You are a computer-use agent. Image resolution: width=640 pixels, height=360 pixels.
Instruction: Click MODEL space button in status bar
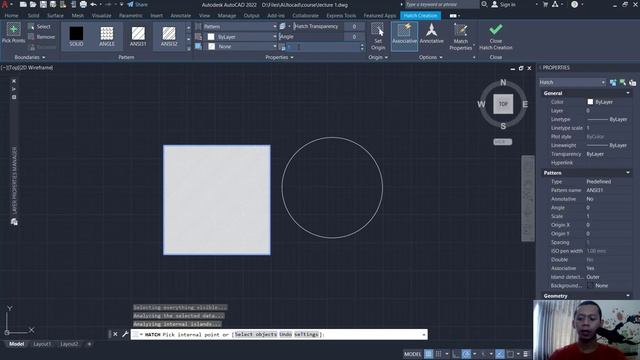412,354
